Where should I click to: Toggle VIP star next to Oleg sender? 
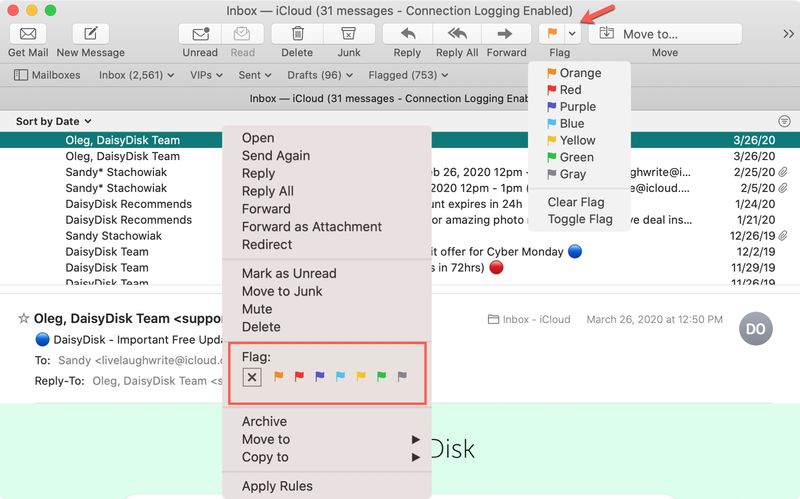coord(23,319)
